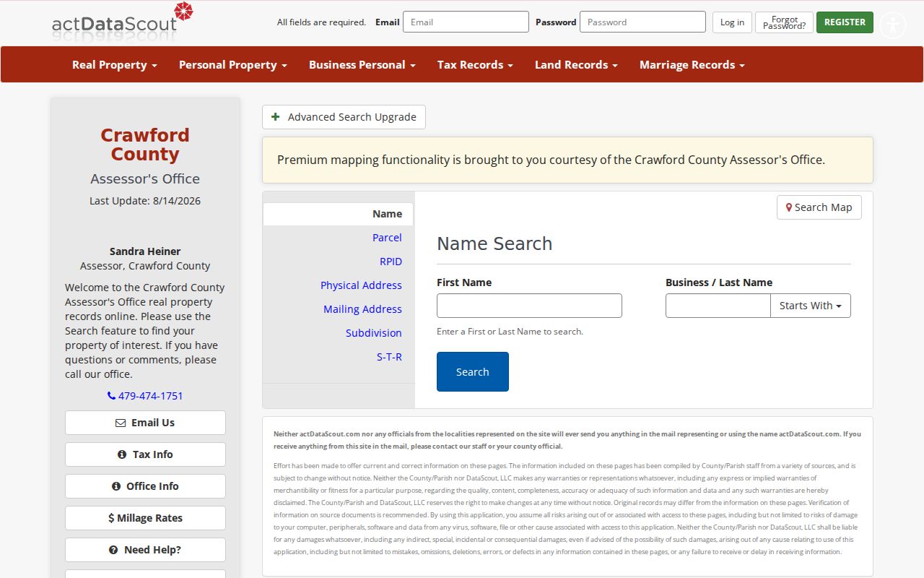The height and width of the screenshot is (578, 924).
Task: Click the question mark icon on Need Help
Action: [113, 550]
